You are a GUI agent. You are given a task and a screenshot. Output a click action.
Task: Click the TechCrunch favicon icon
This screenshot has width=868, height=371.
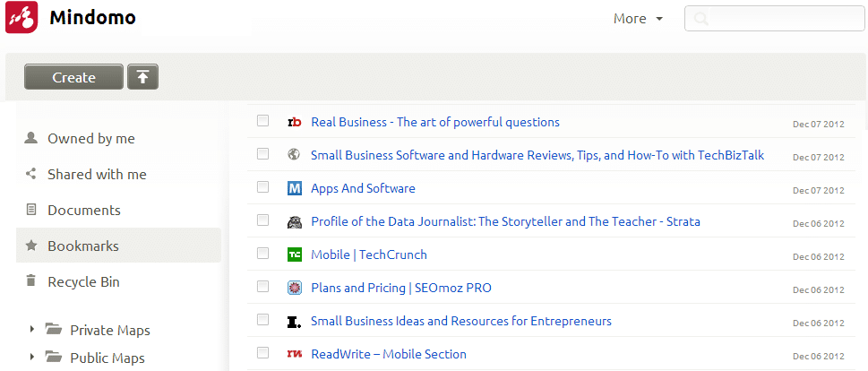click(x=295, y=255)
